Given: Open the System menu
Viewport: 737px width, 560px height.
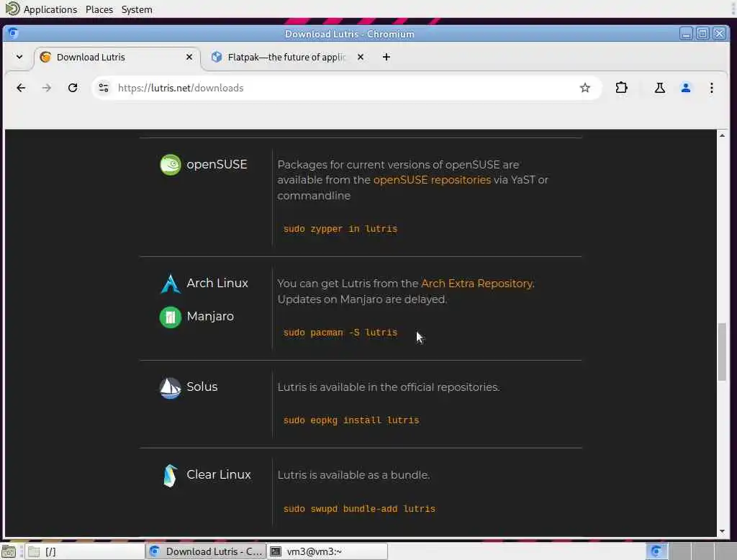Looking at the screenshot, I should pyautogui.click(x=137, y=9).
